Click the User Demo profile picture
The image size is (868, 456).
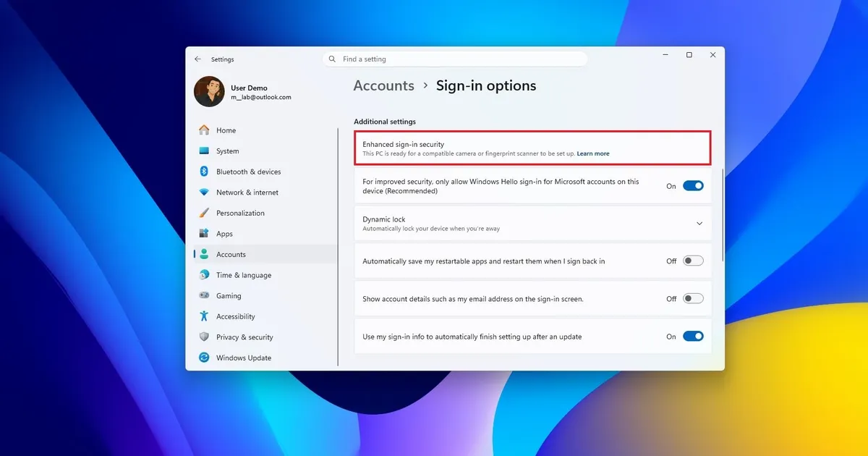point(209,91)
